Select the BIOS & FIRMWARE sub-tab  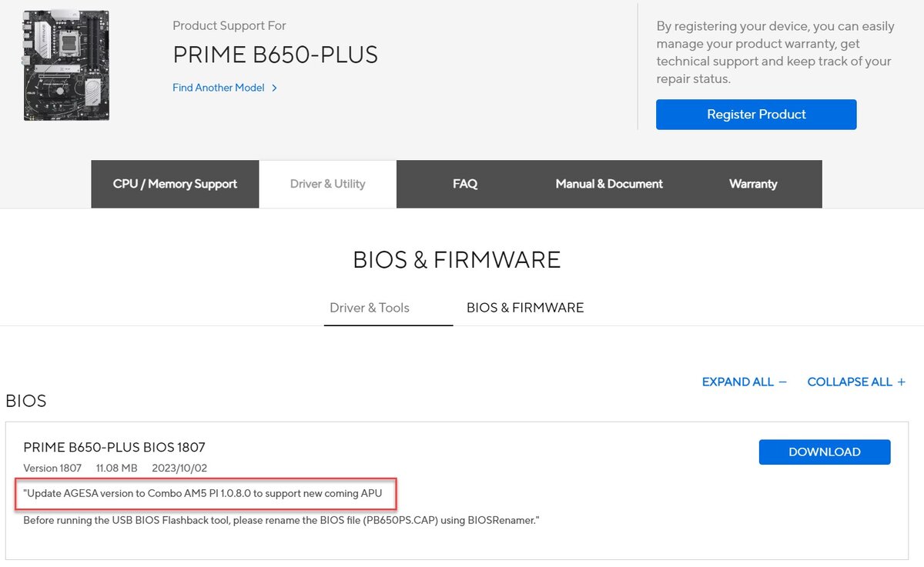click(525, 308)
